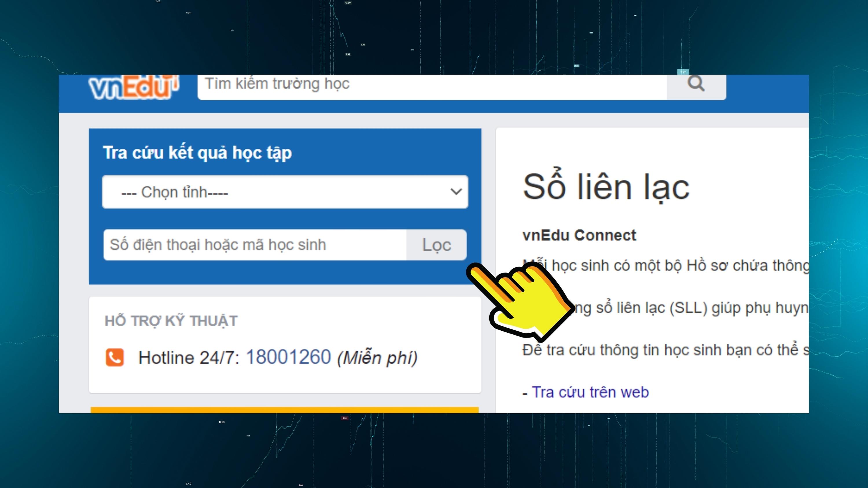The image size is (868, 488).
Task: Open the Tra cứu trên web link
Action: coord(589,392)
